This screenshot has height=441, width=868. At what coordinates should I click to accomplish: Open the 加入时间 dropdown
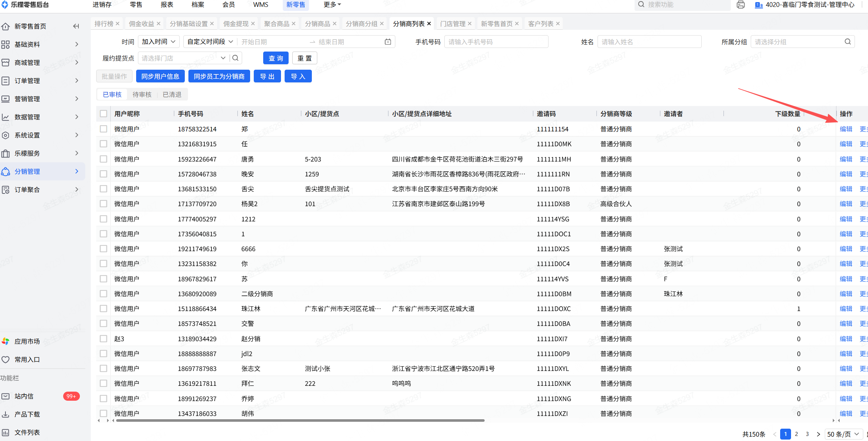click(x=159, y=42)
